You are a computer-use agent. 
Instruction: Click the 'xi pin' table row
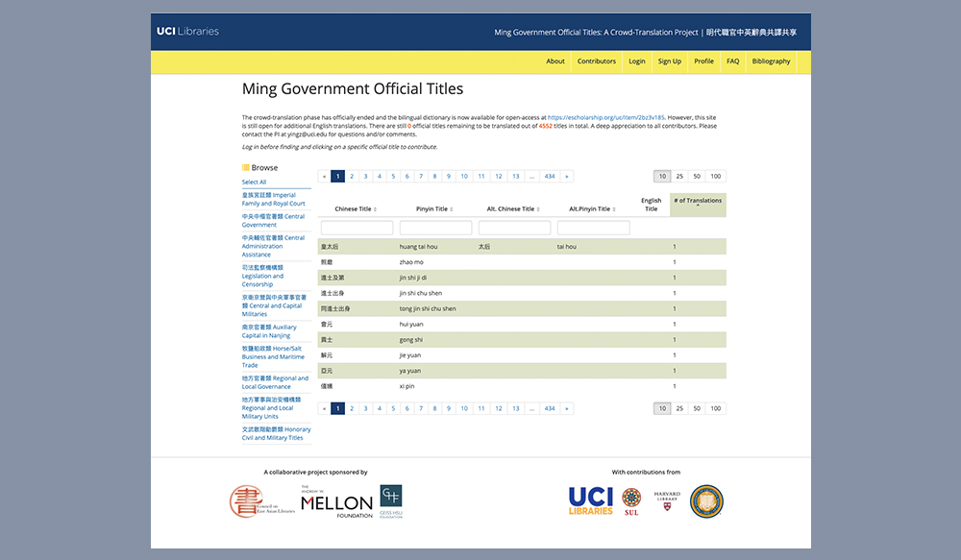pos(522,386)
